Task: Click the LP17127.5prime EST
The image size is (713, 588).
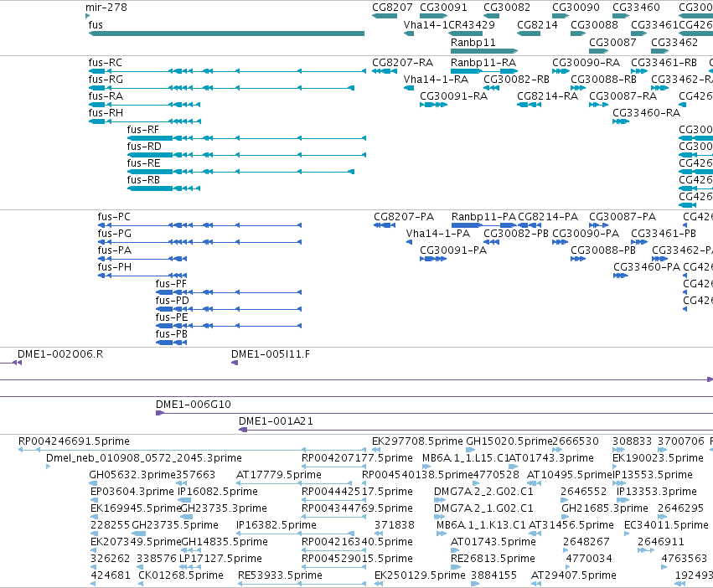Action: click(190, 567)
